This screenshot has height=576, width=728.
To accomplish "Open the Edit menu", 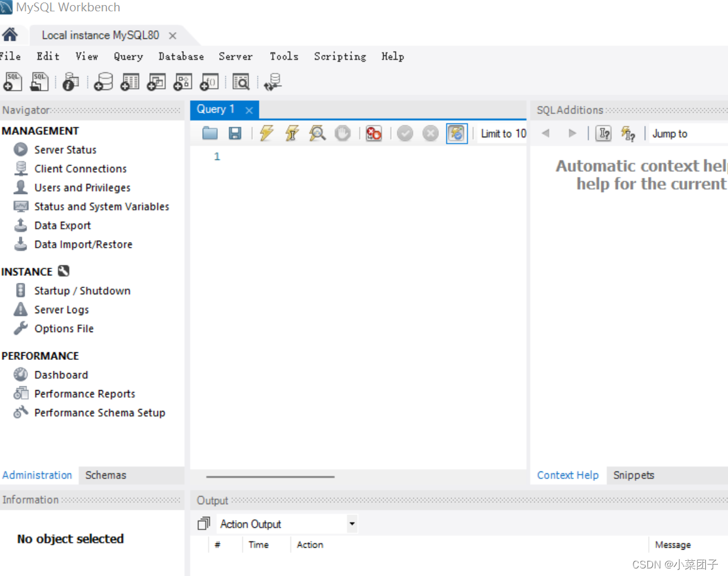I will point(48,56).
